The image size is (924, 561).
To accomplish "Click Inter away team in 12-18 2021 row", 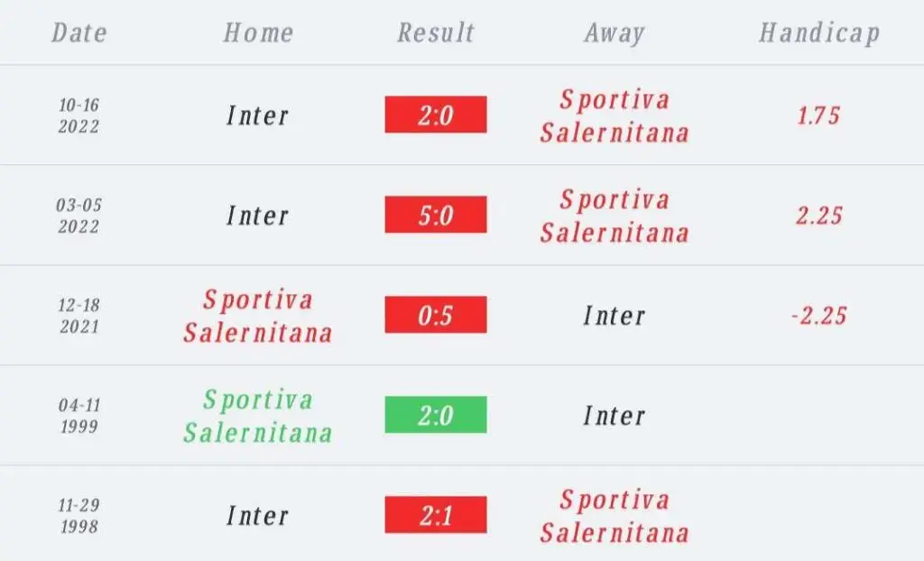I will (x=614, y=316).
